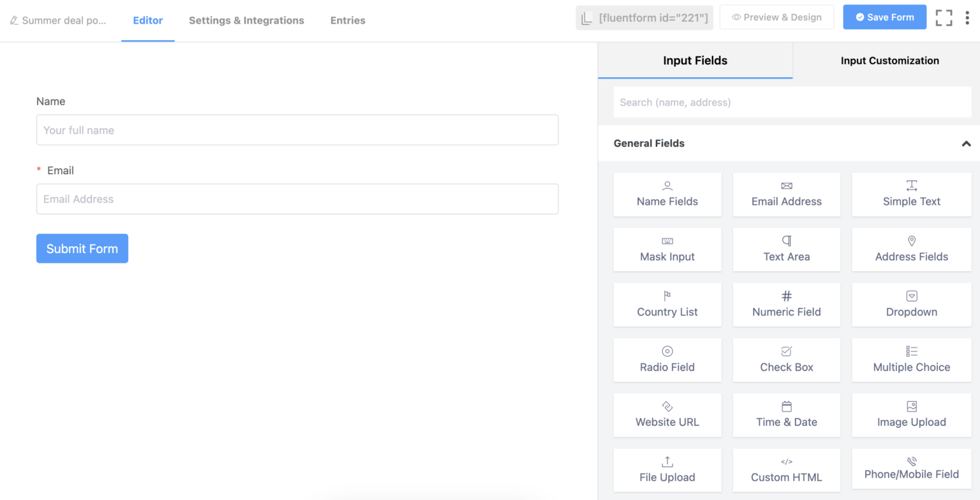Add a Simple Text field
This screenshot has height=500, width=980.
[x=911, y=195]
